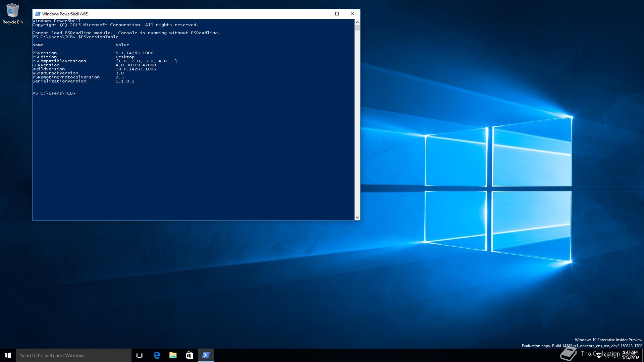Open File Explorer from the taskbar
This screenshot has height=362, width=644.
click(x=173, y=355)
